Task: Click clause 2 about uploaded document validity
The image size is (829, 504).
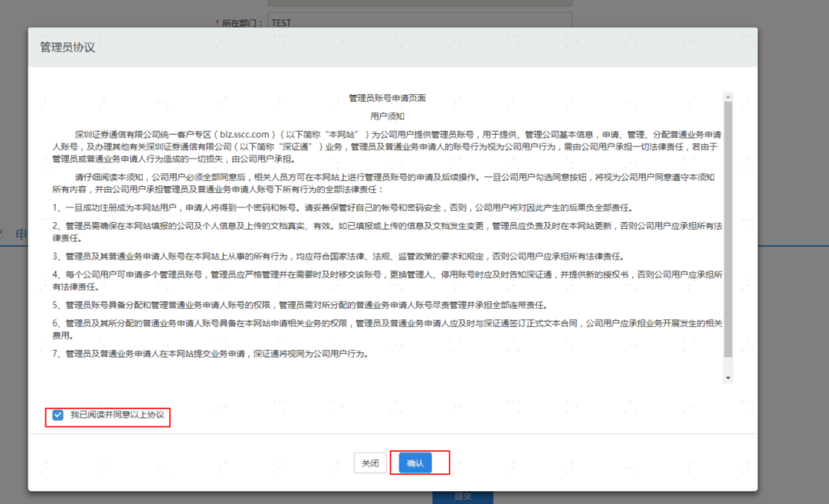Action: pos(387,232)
